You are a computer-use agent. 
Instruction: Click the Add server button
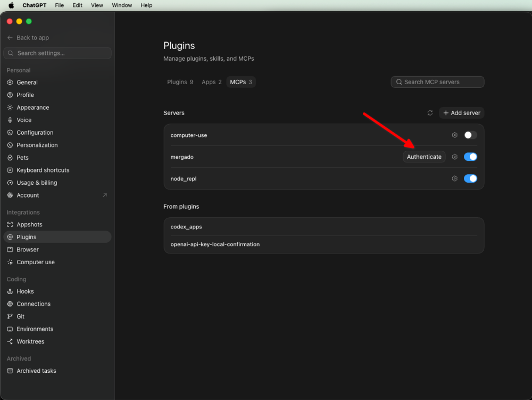pos(461,113)
